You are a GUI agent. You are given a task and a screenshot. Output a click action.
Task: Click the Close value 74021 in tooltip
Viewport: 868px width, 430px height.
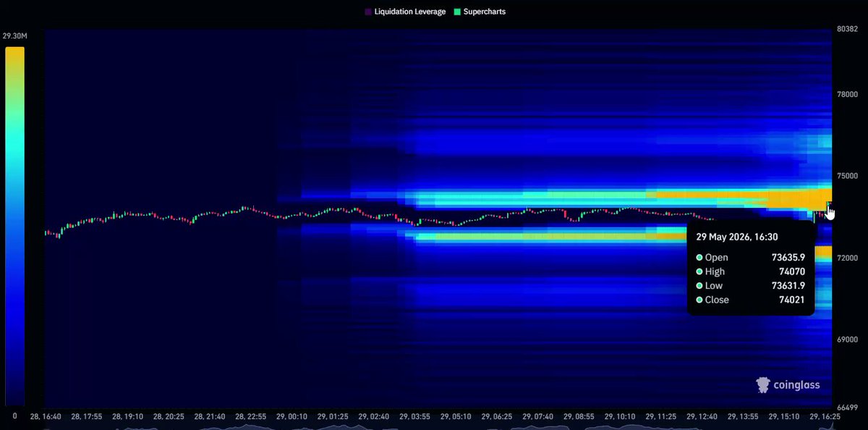click(792, 300)
